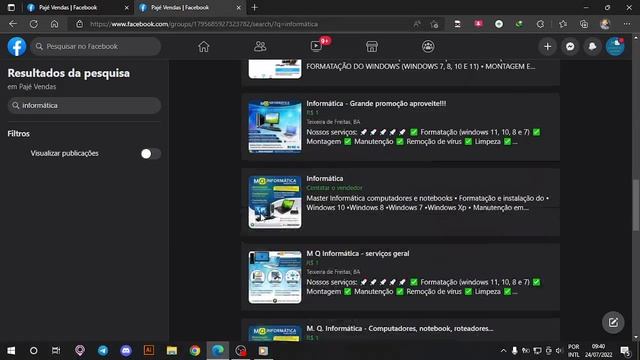Click the Pesquisar no Facebook search box
640x360 pixels.
(96, 47)
